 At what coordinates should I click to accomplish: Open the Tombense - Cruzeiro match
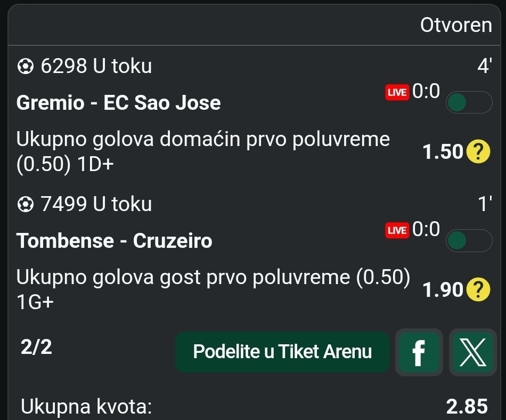pyautogui.click(x=115, y=241)
